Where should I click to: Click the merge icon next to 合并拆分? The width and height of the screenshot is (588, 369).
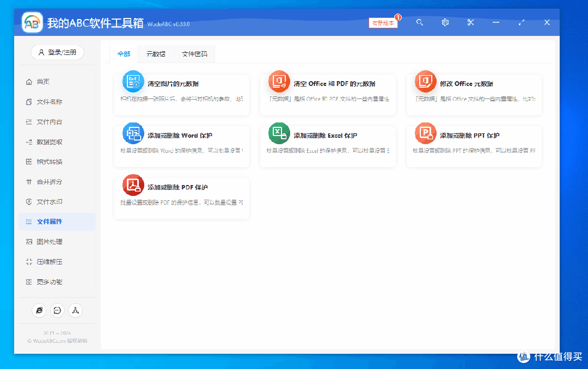tap(29, 182)
